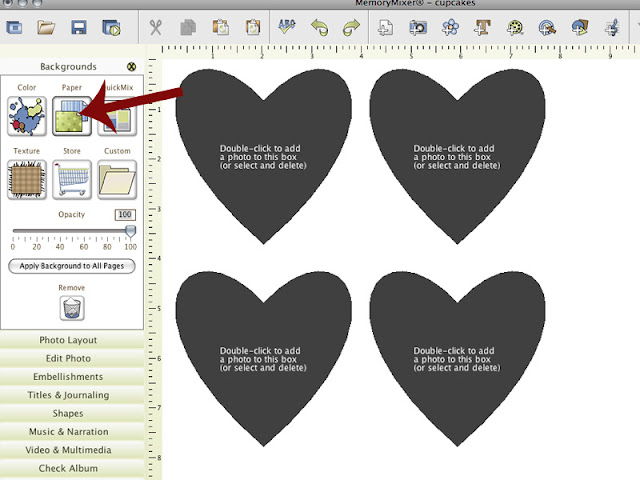Add a photo with the camera icon

pyautogui.click(x=418, y=28)
